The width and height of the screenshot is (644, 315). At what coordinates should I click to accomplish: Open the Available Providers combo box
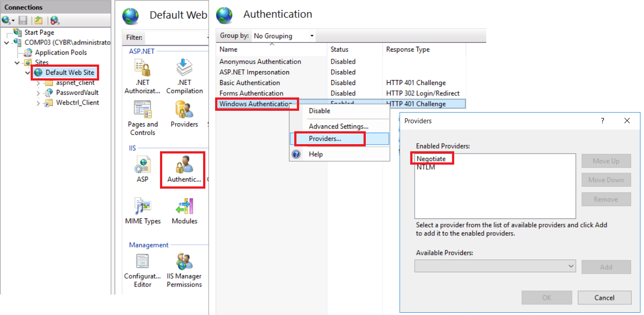pos(495,266)
